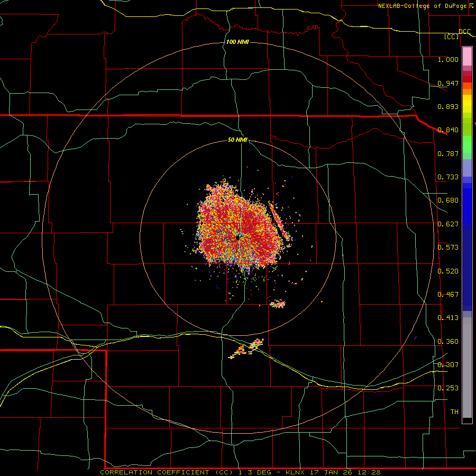Screen dimensions: 476x476
Task: Click the 0.733 scale value
Action: pyautogui.click(x=448, y=177)
